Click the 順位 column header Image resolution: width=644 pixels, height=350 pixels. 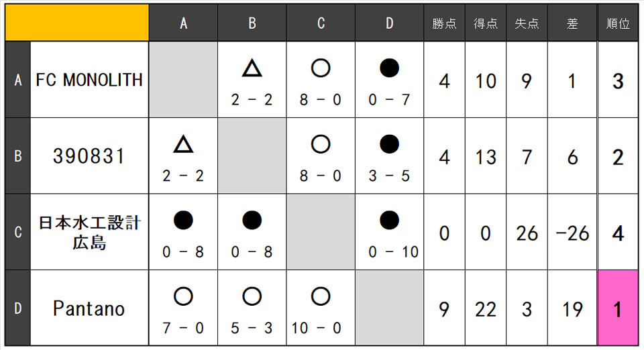tap(617, 23)
